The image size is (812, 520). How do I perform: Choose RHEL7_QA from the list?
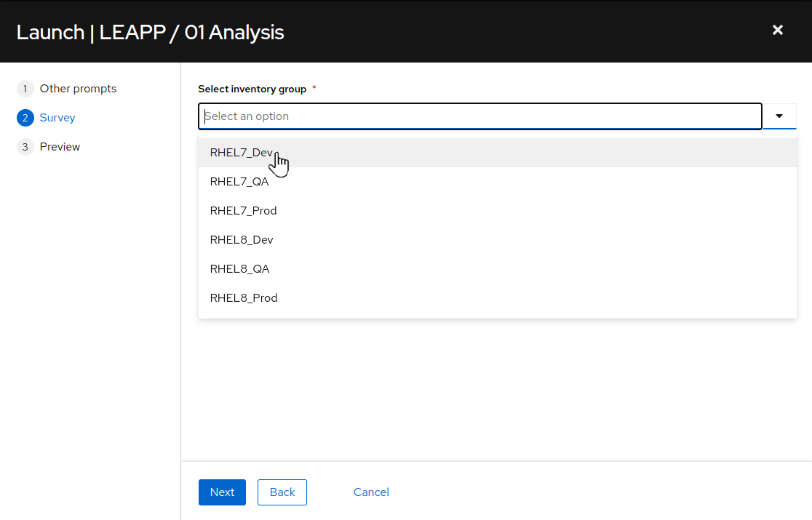(x=497, y=182)
